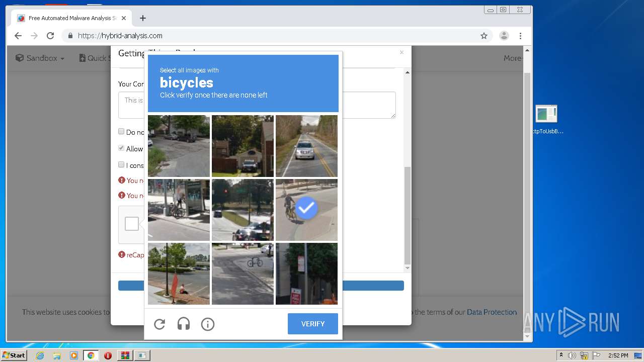Close the Free Automated Malware Analysis tab
The width and height of the screenshot is (644, 362).
pyautogui.click(x=124, y=18)
